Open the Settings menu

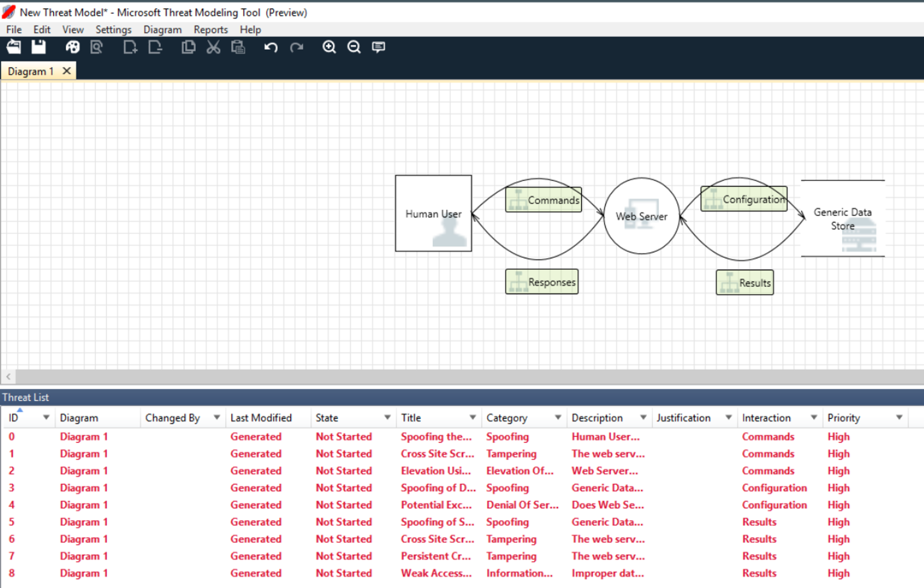tap(114, 30)
